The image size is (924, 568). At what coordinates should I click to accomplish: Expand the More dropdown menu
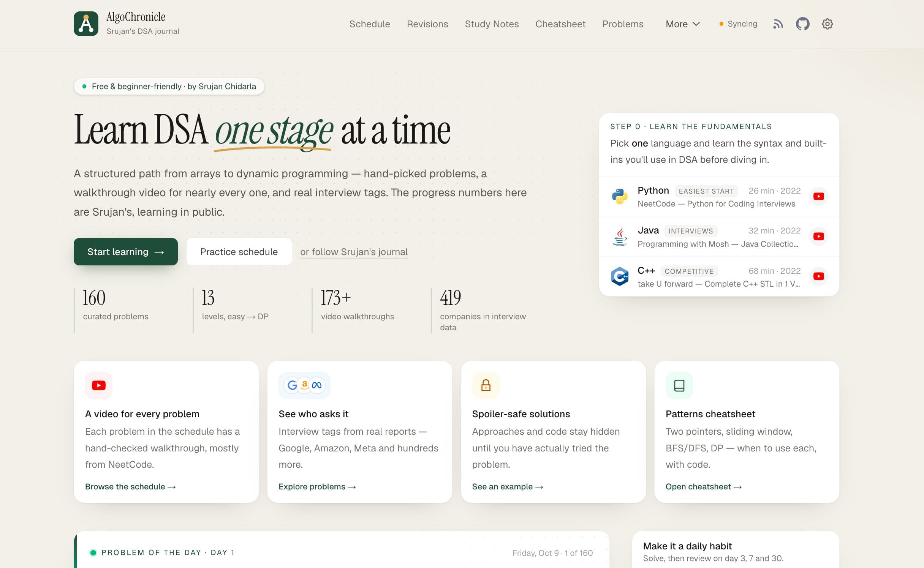pos(682,24)
